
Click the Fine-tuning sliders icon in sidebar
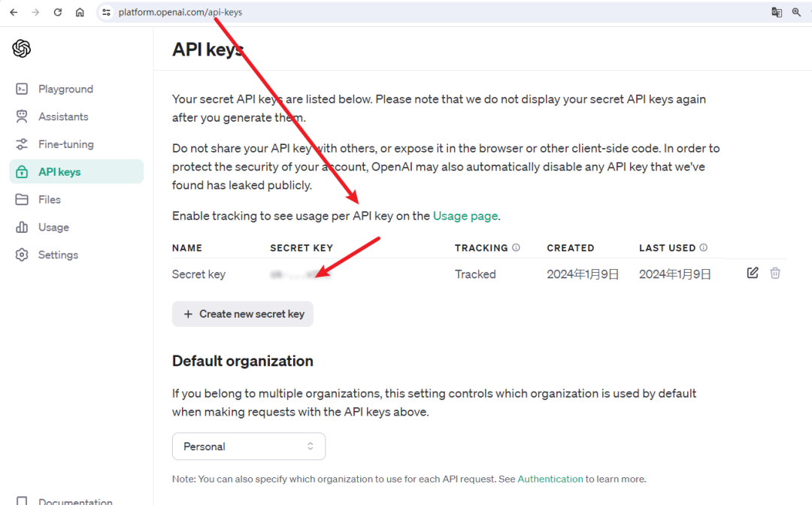pos(22,144)
